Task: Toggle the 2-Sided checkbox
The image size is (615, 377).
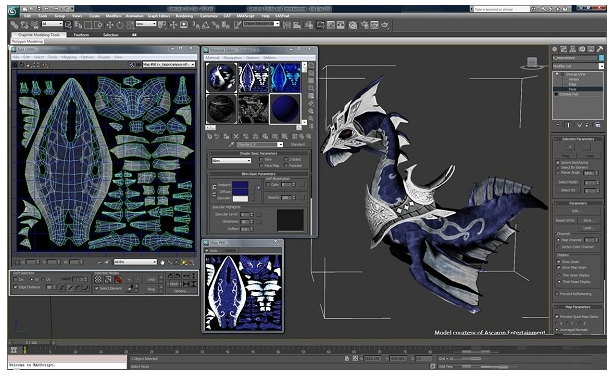Action: click(286, 160)
